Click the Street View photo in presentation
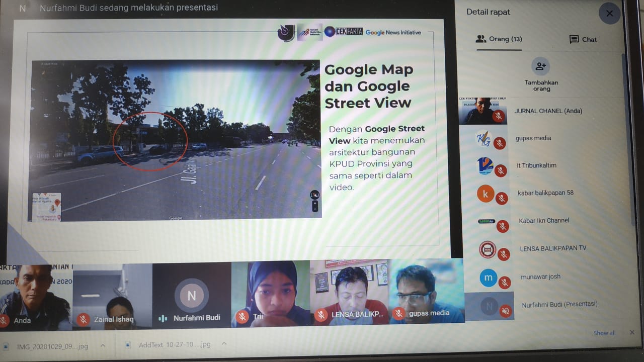Screen dimensions: 644x362 174,140
